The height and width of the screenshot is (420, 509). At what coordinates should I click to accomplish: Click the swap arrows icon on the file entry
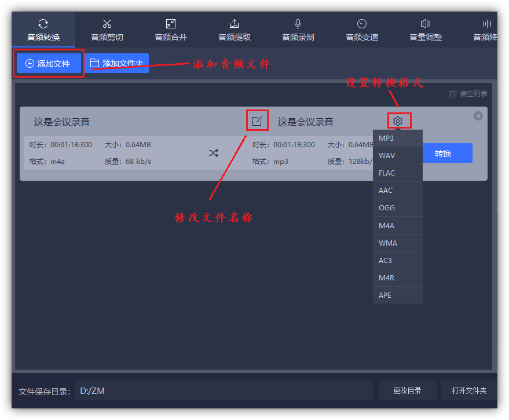(x=213, y=153)
